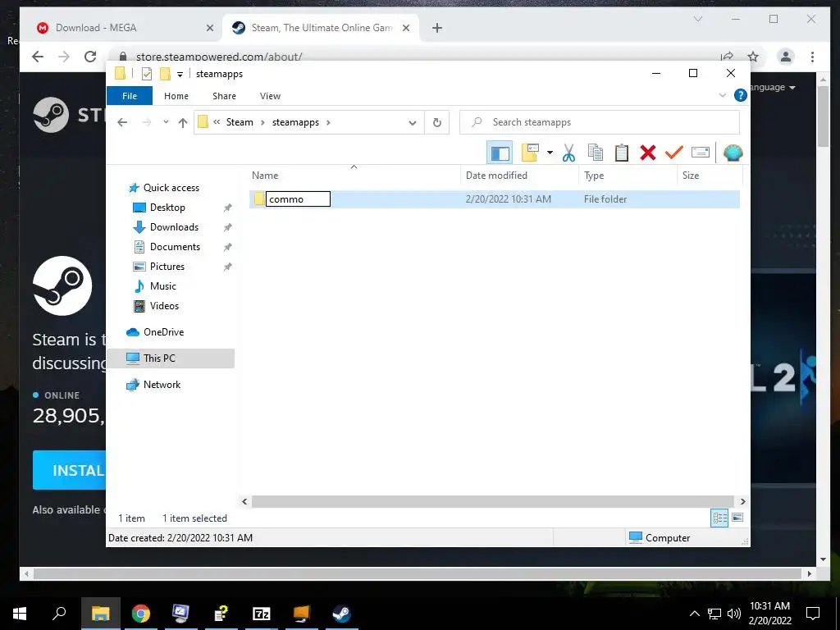Screen dimensions: 840x630
Task: Expand the chevron after steamapps breadcrumb
Action: (328, 122)
